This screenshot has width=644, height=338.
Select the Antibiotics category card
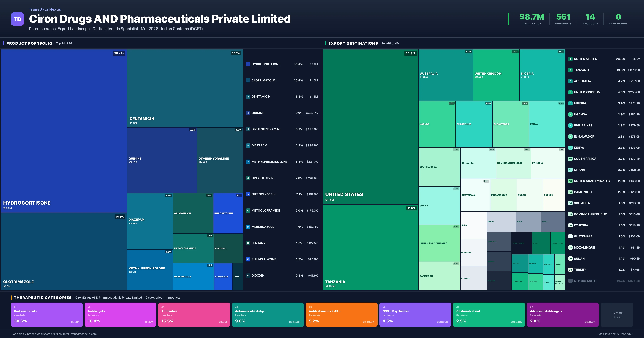point(194,315)
